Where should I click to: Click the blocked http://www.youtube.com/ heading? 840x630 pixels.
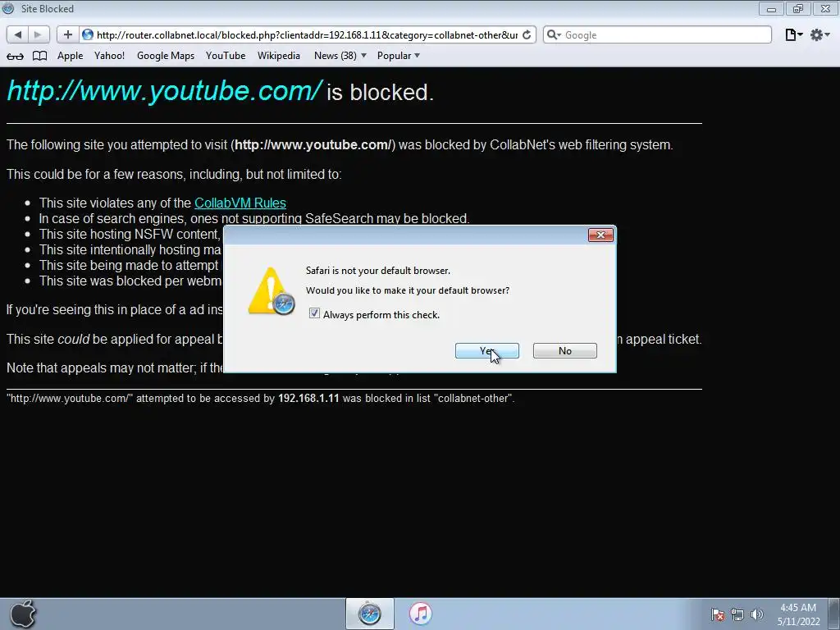point(164,90)
